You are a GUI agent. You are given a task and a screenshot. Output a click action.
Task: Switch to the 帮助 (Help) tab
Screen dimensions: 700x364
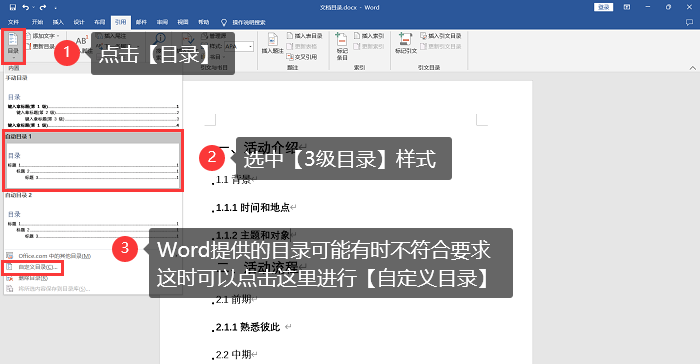click(x=204, y=22)
